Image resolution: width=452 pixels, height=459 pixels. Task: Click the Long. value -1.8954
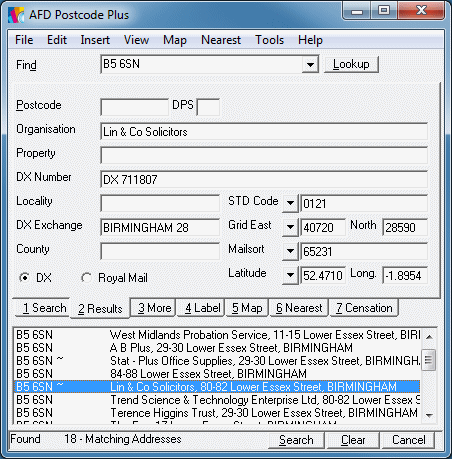(x=405, y=275)
